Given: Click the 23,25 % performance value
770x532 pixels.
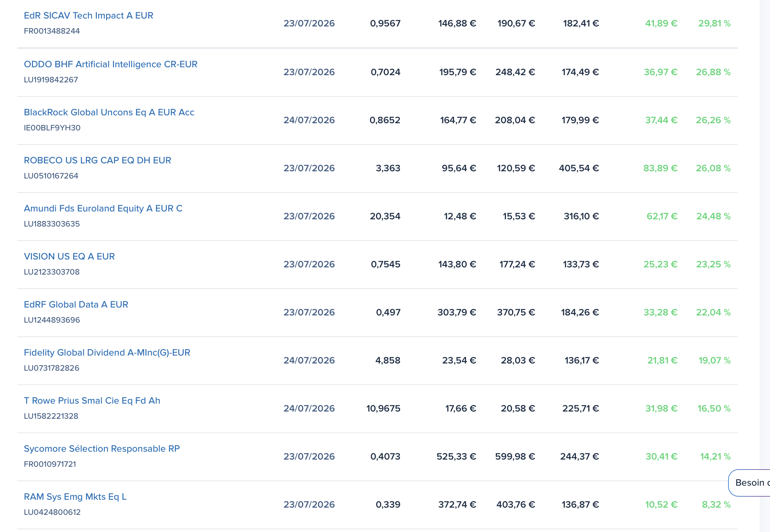Looking at the screenshot, I should click(x=714, y=264).
